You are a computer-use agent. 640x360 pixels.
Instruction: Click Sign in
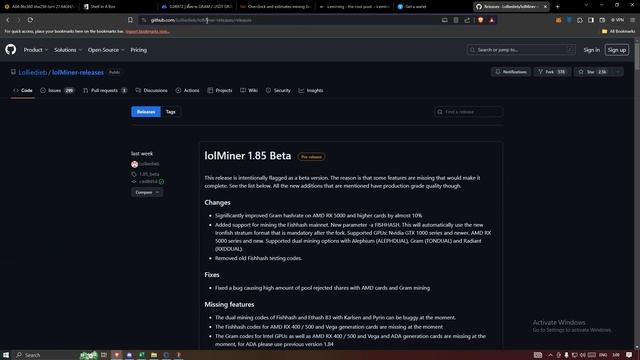591,50
